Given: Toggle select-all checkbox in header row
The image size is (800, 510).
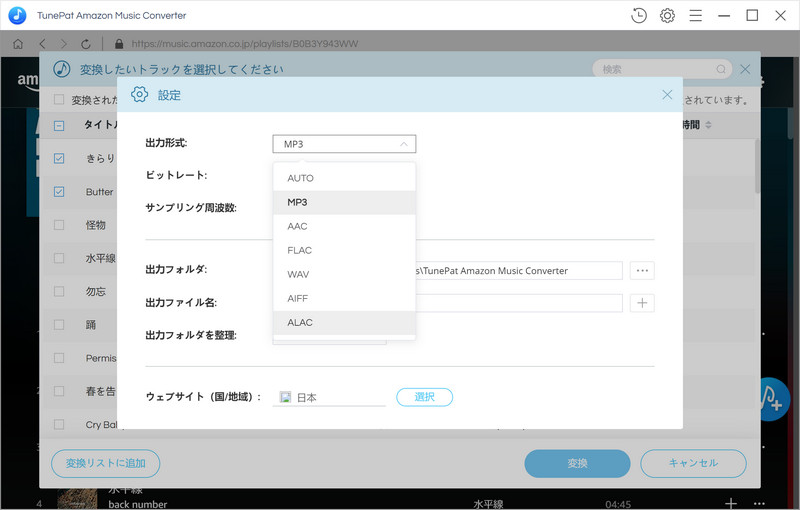Looking at the screenshot, I should point(59,125).
